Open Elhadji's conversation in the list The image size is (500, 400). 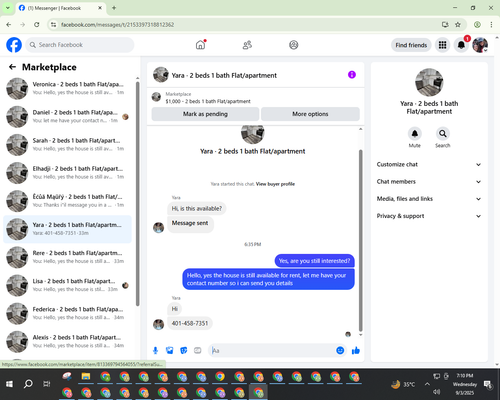(x=67, y=173)
